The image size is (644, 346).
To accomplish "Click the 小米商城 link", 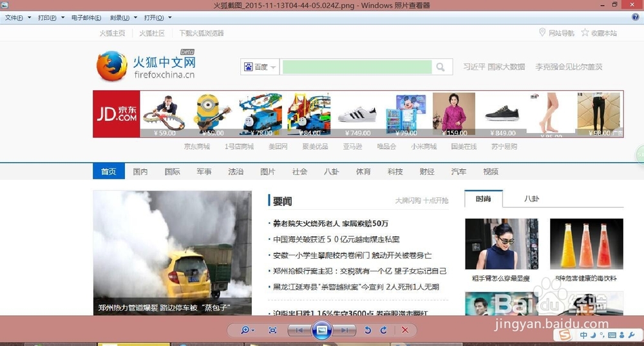I will pyautogui.click(x=424, y=147).
